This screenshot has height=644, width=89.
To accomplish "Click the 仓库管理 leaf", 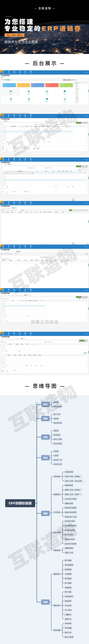I will (x=68, y=574).
